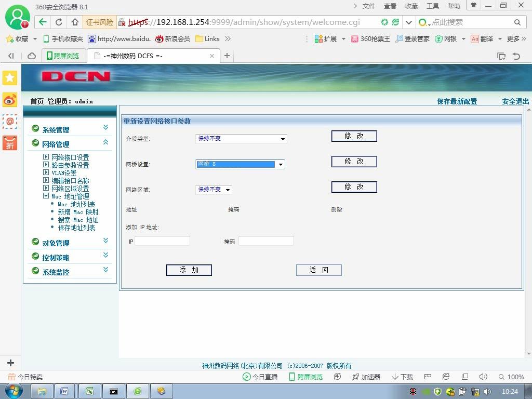Viewport: 532px width, 399px height.
Task: Collapse the Mac 地址管理 tree node
Action: coord(46,196)
